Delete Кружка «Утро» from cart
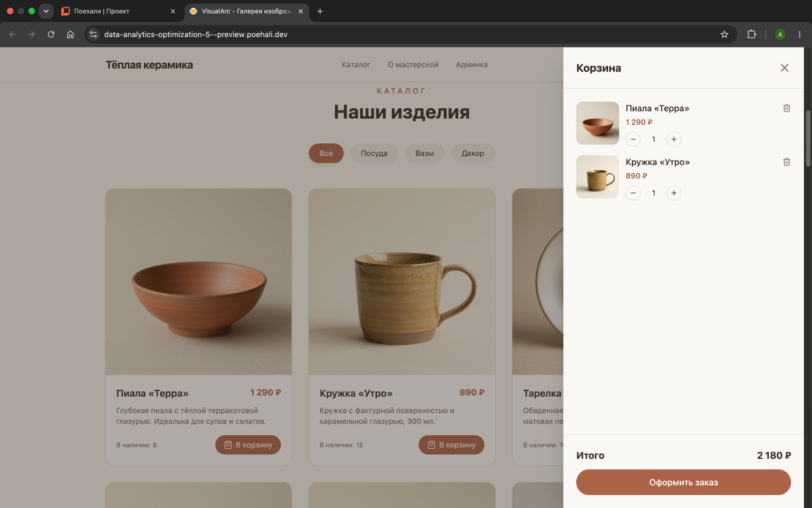 click(786, 162)
